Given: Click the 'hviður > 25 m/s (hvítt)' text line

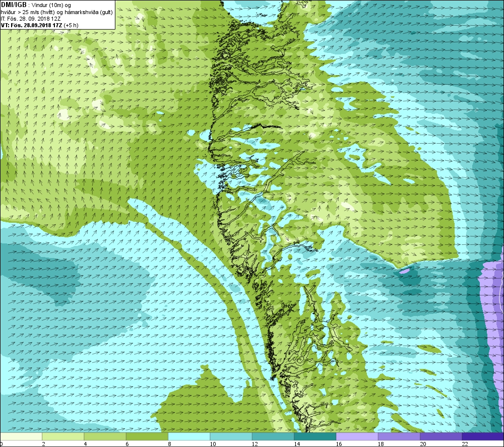Looking at the screenshot, I should tap(28, 12).
